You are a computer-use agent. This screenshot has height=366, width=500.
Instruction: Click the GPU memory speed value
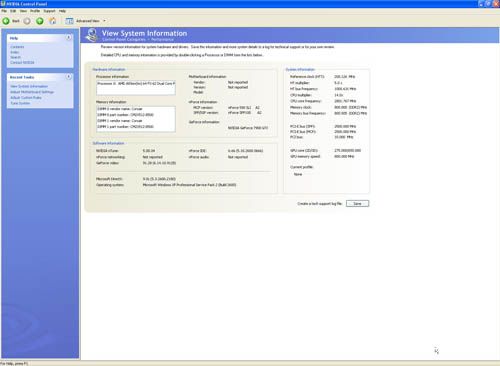(x=344, y=156)
